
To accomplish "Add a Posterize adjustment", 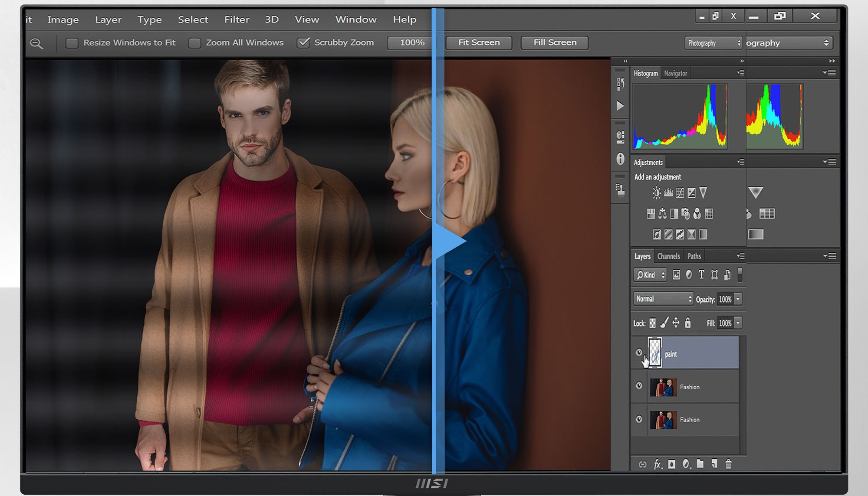I will point(668,235).
